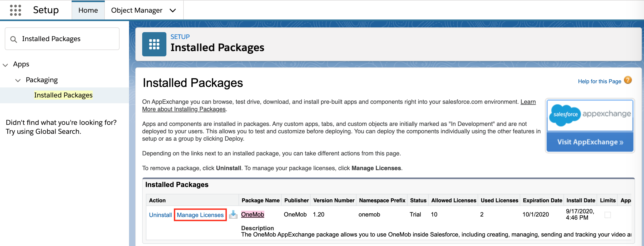644x246 pixels.
Task: Click the Installed Packages header grid icon
Action: tap(154, 44)
